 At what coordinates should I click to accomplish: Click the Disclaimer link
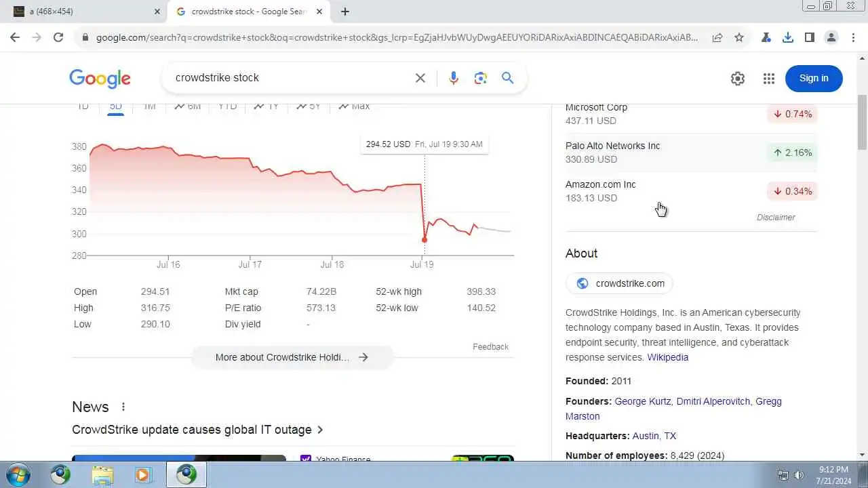point(776,218)
